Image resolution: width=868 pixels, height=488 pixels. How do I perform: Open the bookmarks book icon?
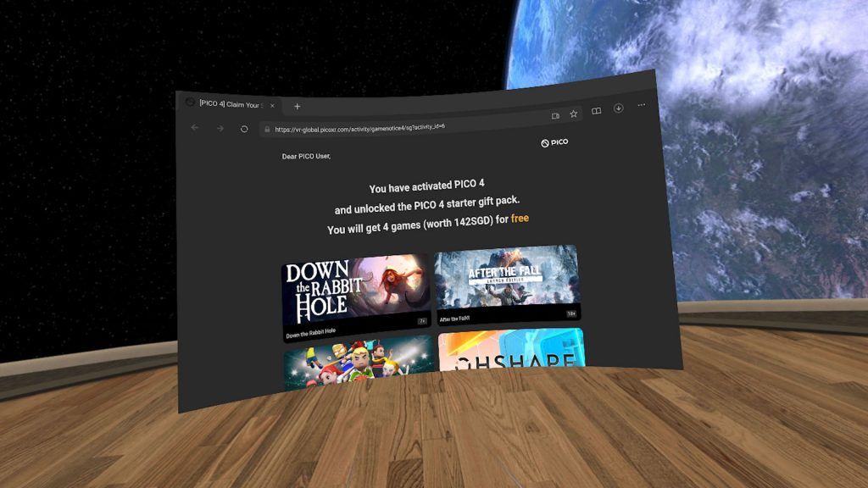(x=596, y=111)
